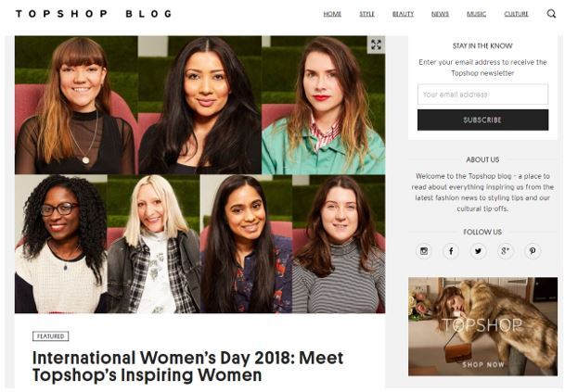Click the Inspiring Women photo collage

tap(199, 174)
